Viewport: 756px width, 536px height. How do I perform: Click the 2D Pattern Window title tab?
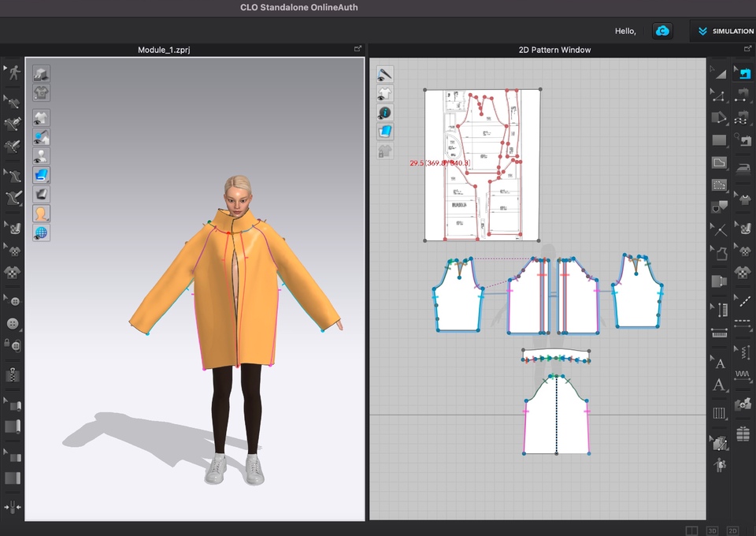point(554,50)
